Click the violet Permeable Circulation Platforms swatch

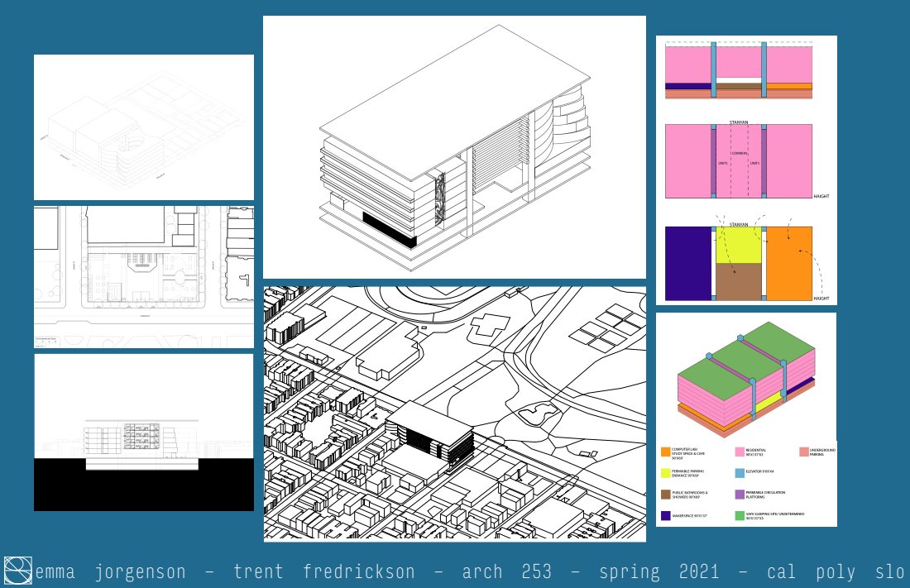pyautogui.click(x=740, y=495)
